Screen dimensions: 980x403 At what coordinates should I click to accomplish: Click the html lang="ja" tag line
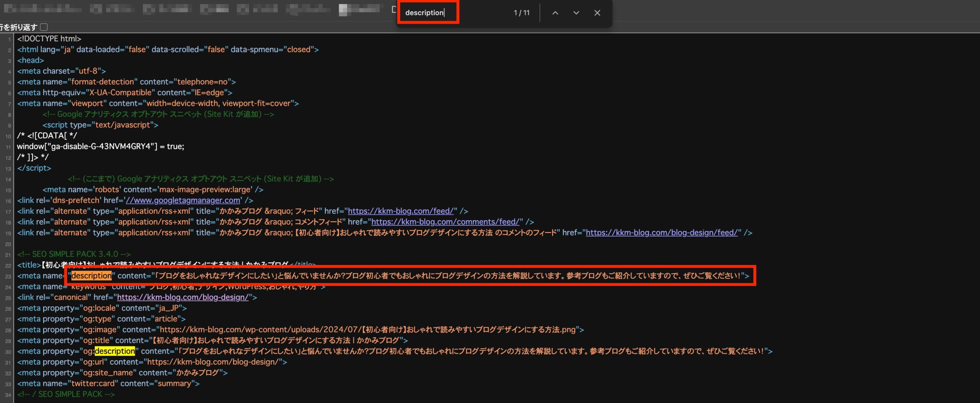click(x=168, y=49)
